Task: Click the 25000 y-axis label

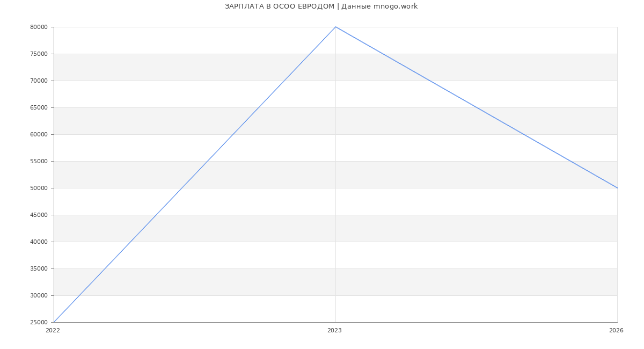Action: pos(39,323)
